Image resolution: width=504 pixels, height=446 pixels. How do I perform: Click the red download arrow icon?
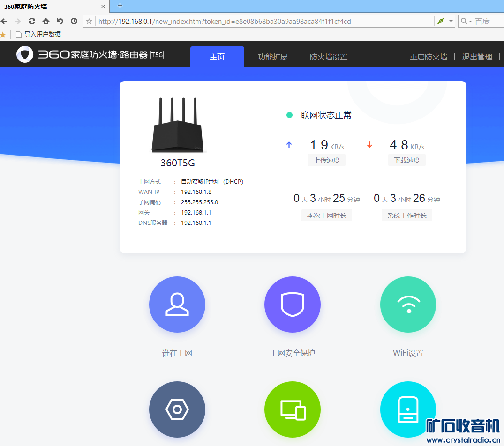point(369,145)
